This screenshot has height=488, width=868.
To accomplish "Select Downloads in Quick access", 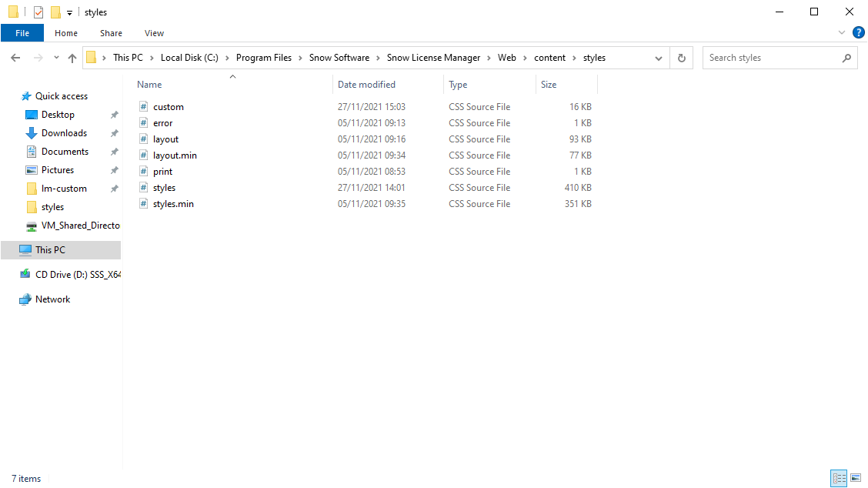I will click(64, 133).
